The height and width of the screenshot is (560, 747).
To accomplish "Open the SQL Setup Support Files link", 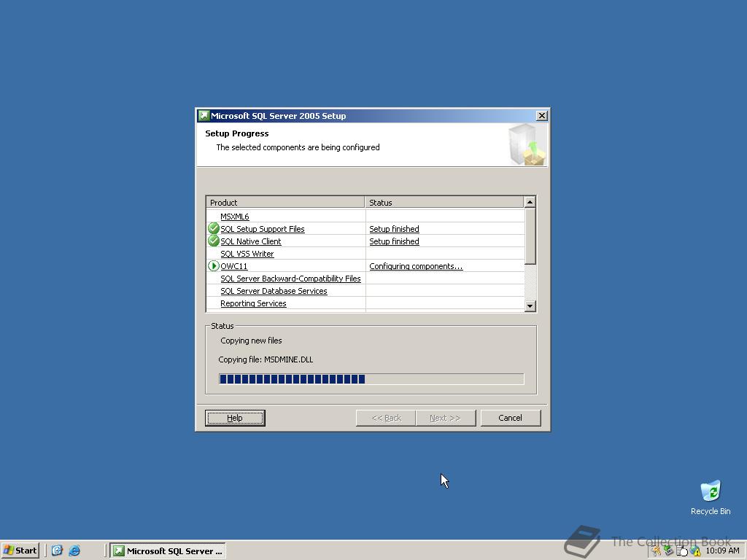I will pos(262,229).
